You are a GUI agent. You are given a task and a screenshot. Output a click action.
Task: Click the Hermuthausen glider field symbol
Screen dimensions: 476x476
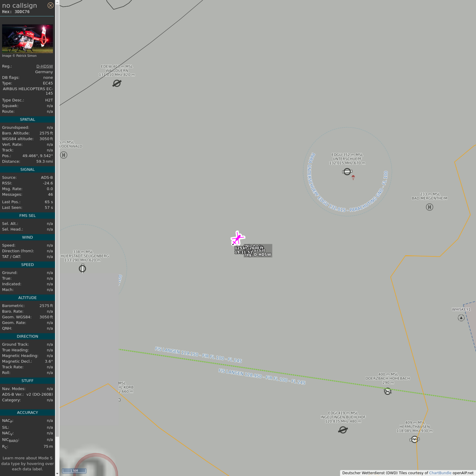415,439
